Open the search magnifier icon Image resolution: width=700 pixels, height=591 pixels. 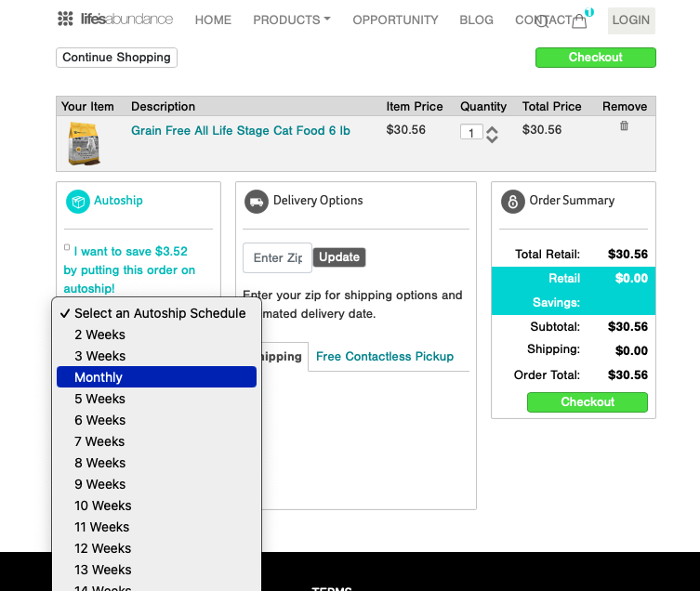point(542,21)
